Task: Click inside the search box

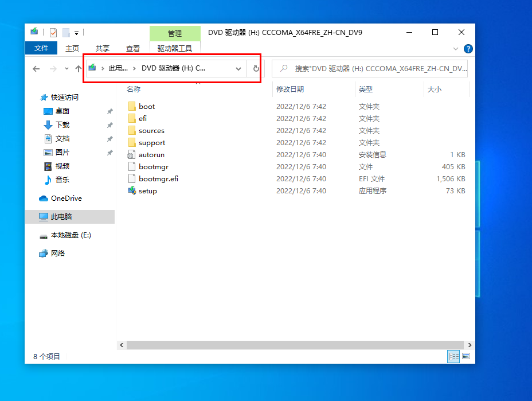Action: coord(369,68)
